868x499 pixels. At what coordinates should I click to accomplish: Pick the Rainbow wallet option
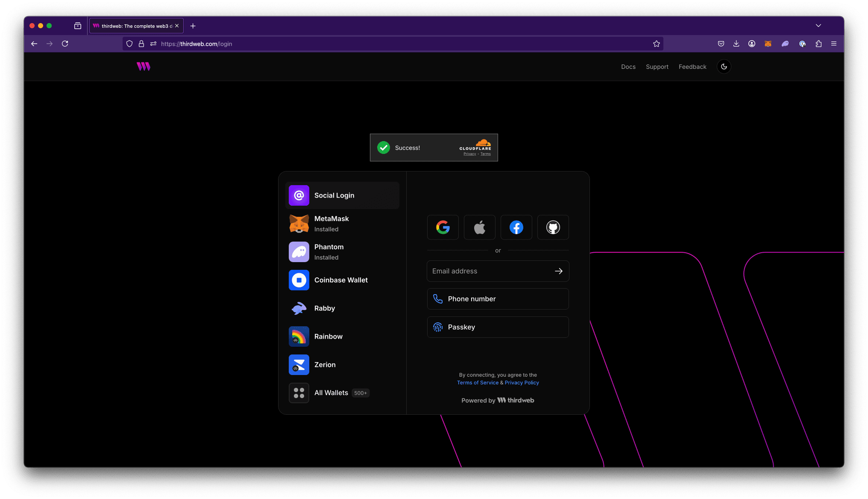point(342,337)
